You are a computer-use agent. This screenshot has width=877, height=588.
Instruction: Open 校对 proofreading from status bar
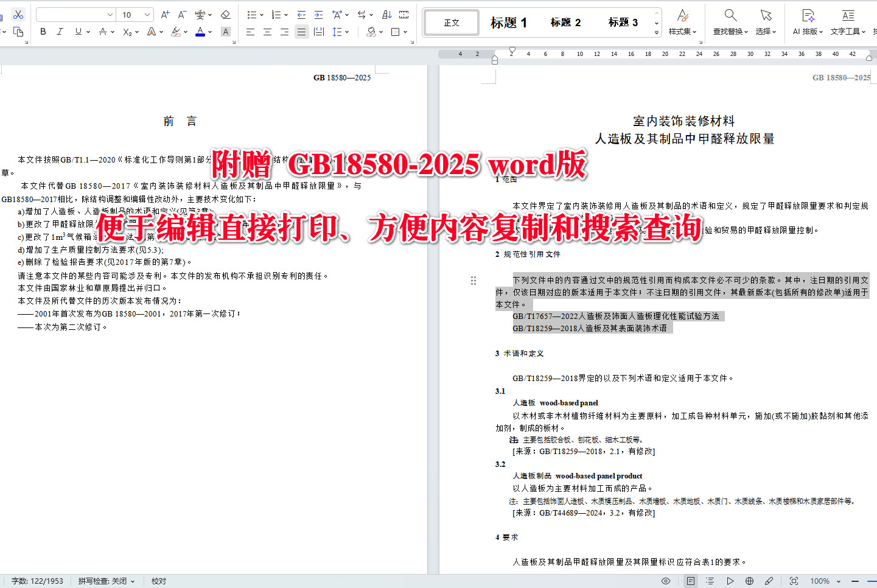(x=158, y=581)
